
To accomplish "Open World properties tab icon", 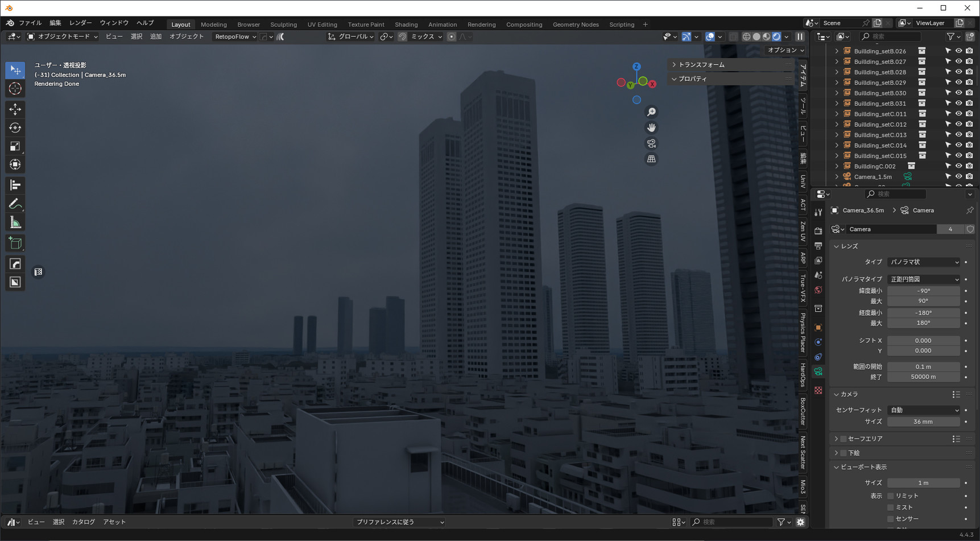I will click(x=818, y=290).
